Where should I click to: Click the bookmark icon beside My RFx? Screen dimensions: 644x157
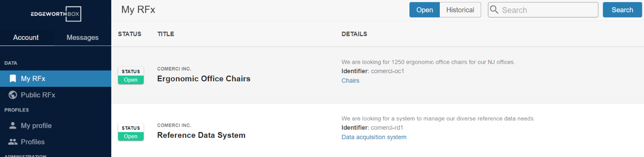click(x=13, y=79)
